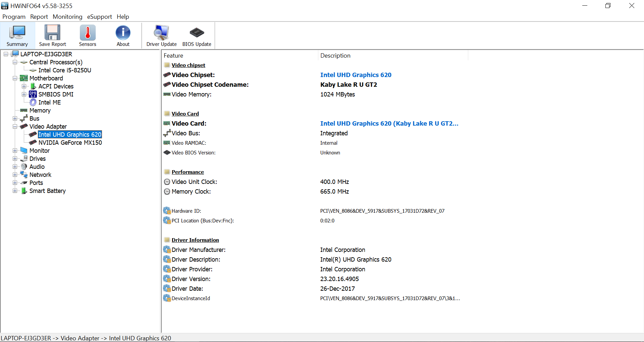The height and width of the screenshot is (342, 644).
Task: Expand the Smart Battery node
Action: click(x=15, y=191)
